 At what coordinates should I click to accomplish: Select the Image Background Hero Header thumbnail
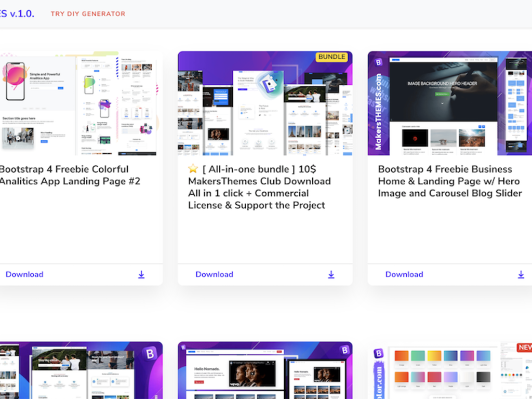450,104
